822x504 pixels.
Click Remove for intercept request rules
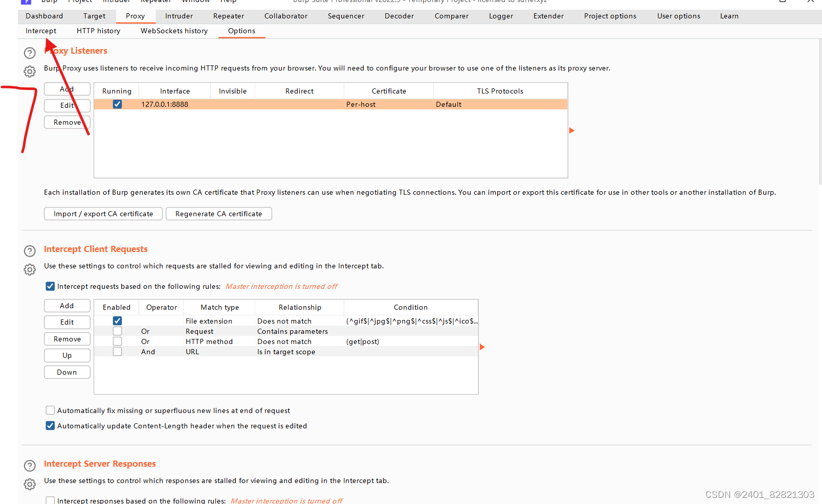pos(67,339)
